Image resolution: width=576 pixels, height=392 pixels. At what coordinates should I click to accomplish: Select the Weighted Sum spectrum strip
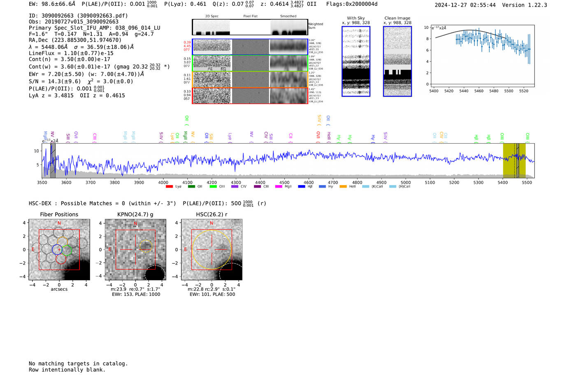tap(250, 27)
